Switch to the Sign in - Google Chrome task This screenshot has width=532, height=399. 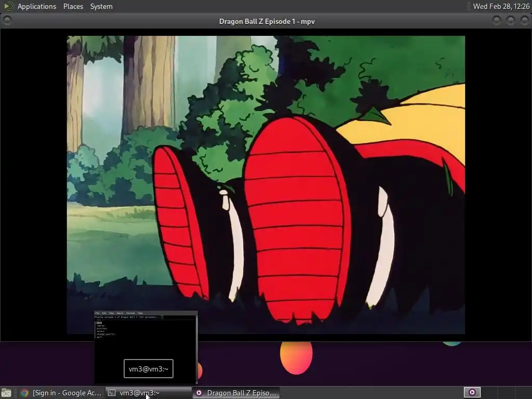pyautogui.click(x=61, y=393)
